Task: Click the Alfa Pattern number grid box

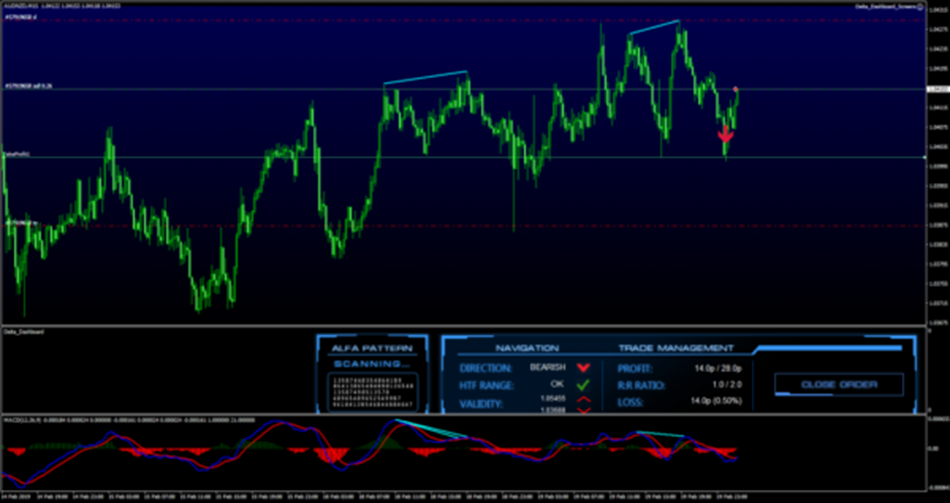Action: 372,392
